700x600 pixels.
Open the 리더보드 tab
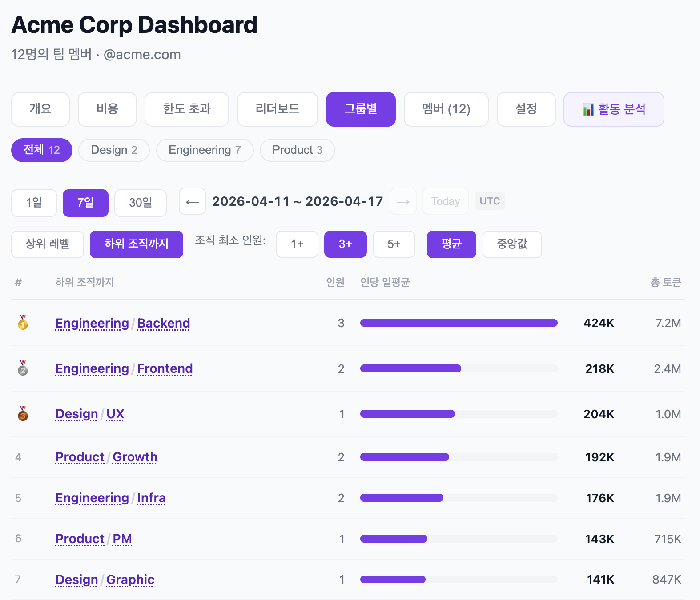[x=277, y=109]
